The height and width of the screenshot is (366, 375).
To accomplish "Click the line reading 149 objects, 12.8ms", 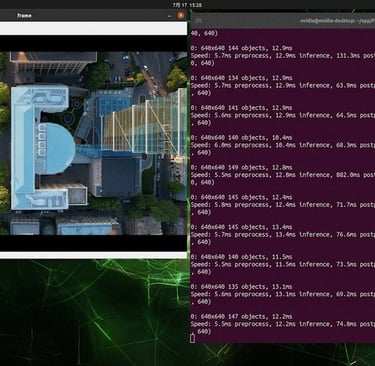I will [x=242, y=168].
